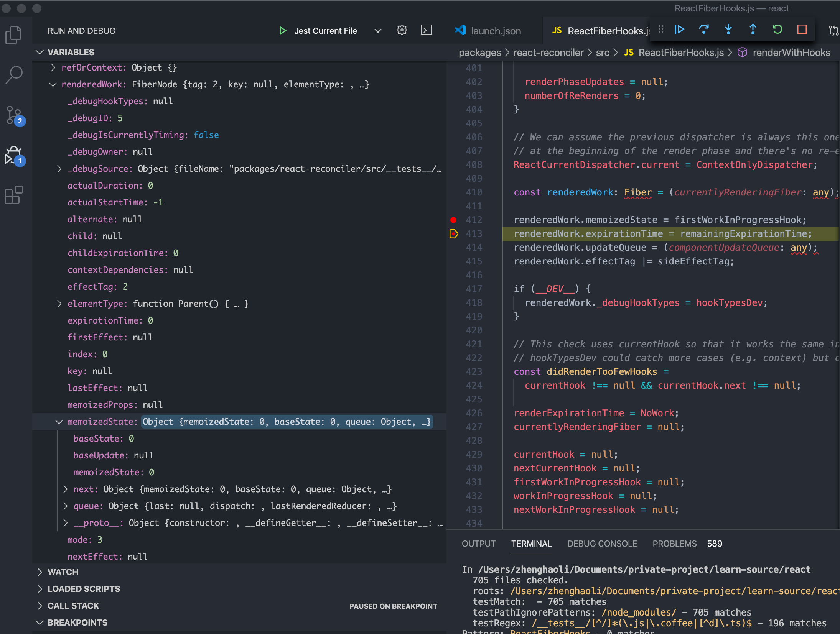Viewport: 840px width, 634px height.
Task: Open the Jest Current File configuration dropdown
Action: [378, 31]
